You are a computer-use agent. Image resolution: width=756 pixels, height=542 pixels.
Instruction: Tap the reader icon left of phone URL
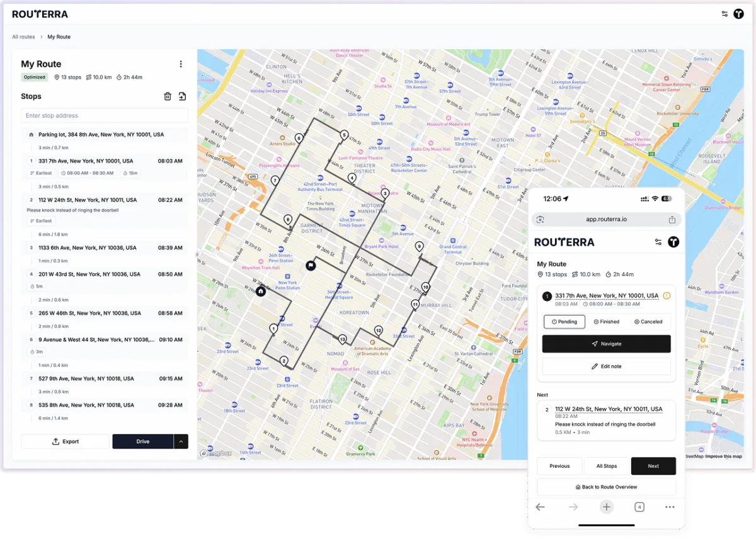[541, 220]
